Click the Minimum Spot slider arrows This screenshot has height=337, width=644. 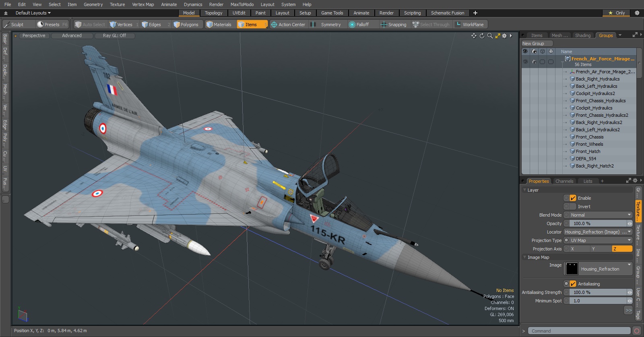pos(630,301)
